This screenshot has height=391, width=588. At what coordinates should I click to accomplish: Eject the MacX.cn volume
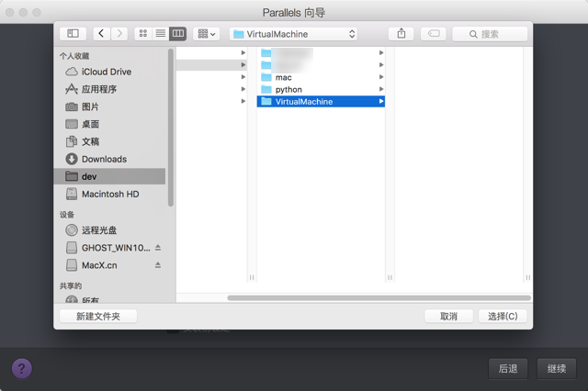pos(158,265)
